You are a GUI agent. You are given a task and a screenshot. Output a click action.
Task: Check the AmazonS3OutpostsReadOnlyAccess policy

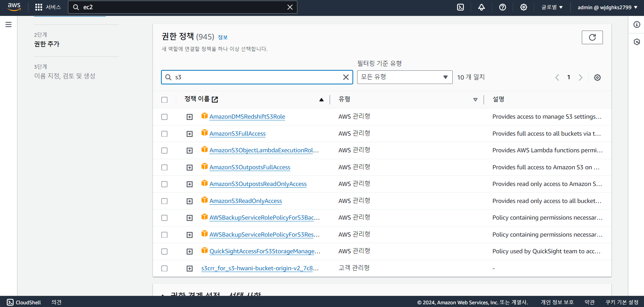[x=164, y=184]
